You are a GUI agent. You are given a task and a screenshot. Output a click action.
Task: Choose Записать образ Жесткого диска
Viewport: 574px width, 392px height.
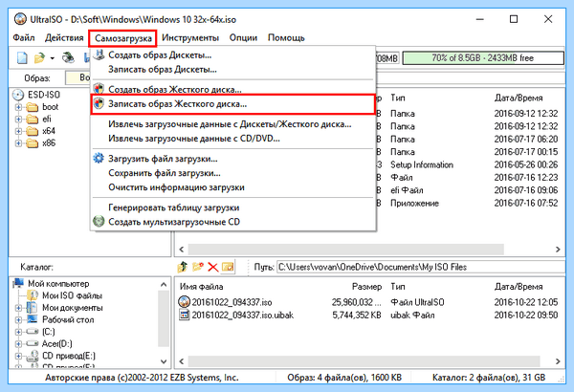232,104
